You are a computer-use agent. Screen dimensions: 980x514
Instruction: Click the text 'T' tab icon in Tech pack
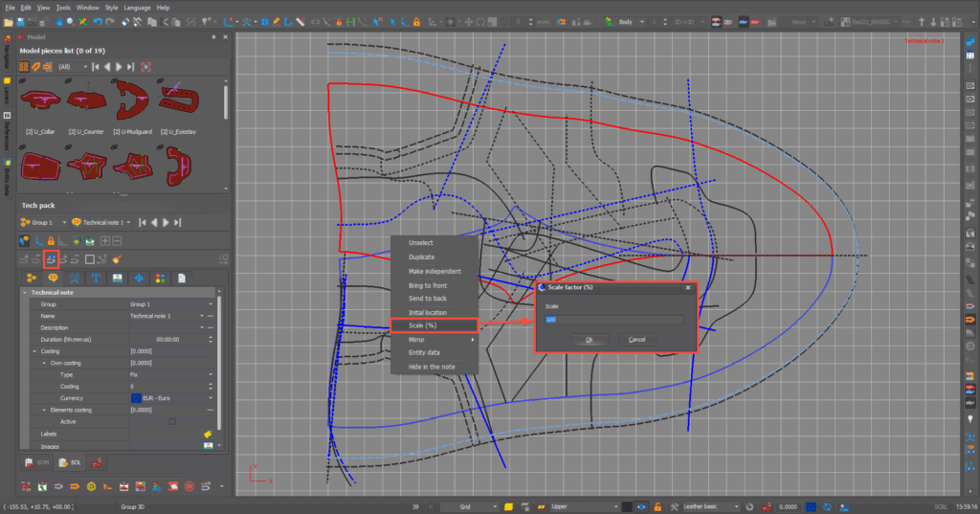(97, 279)
